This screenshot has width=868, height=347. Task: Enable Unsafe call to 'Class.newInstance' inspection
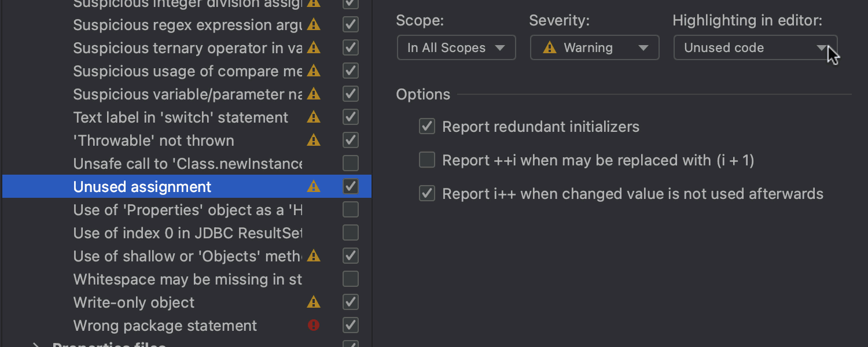(351, 163)
